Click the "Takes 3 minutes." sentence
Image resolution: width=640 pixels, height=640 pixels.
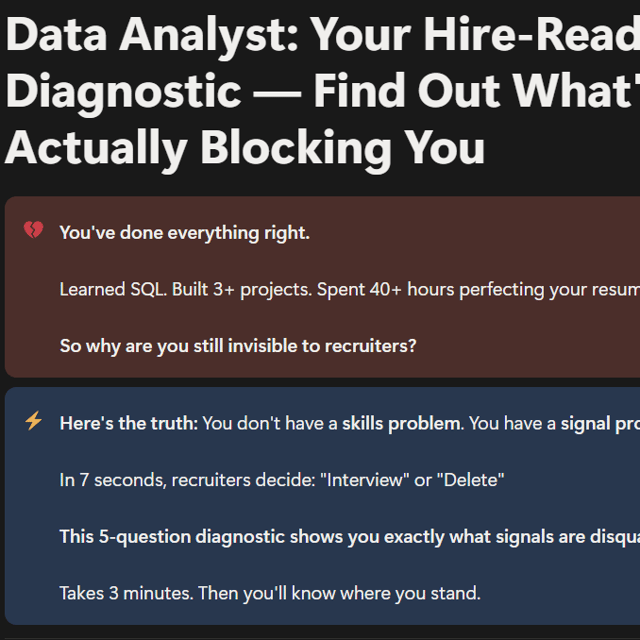(126, 593)
